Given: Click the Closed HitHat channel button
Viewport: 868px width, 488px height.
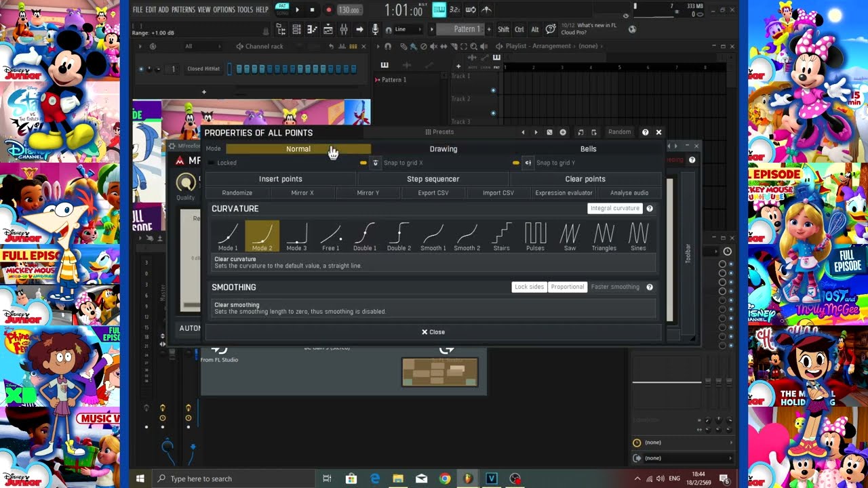Looking at the screenshot, I should (203, 69).
